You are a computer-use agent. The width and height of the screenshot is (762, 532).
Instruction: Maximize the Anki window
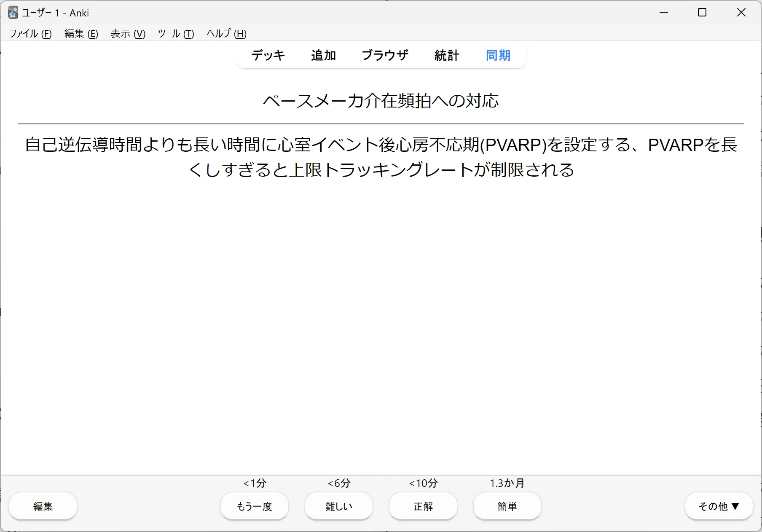click(x=702, y=13)
